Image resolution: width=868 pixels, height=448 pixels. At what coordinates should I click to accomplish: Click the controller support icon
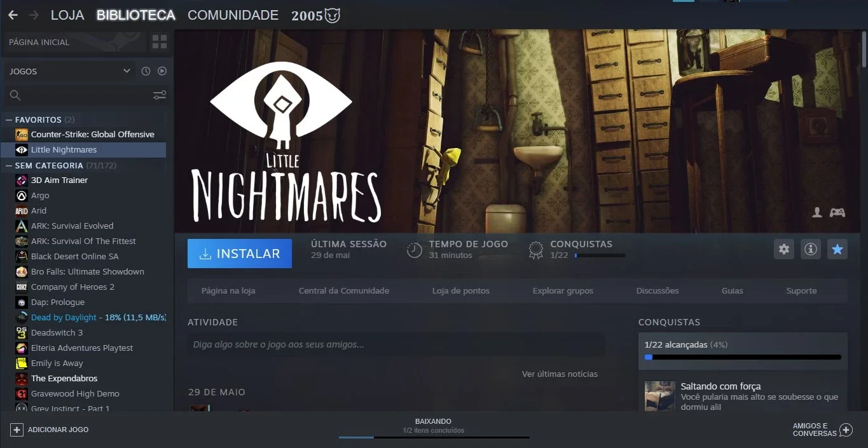click(837, 212)
